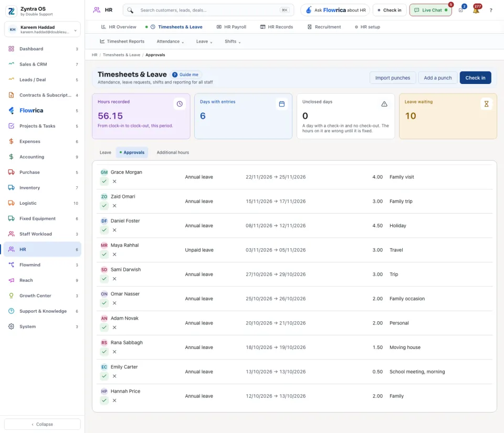The height and width of the screenshot is (433, 504).
Task: Click the Add a punch button
Action: (438, 78)
